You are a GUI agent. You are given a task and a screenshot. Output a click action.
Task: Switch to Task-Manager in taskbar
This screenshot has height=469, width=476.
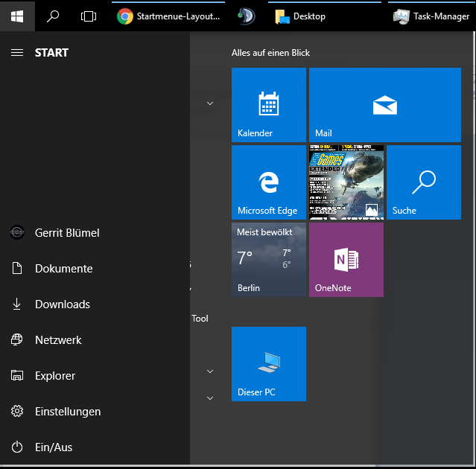pos(432,16)
